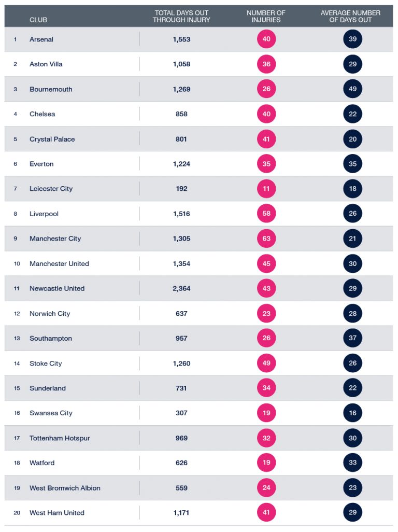Click the CLUB column header

click(38, 20)
